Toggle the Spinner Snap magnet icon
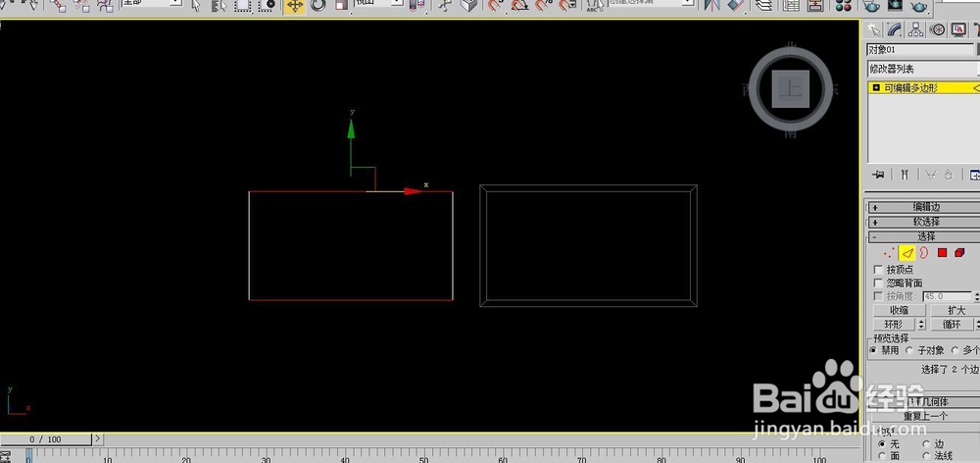The image size is (980, 463). [566, 6]
